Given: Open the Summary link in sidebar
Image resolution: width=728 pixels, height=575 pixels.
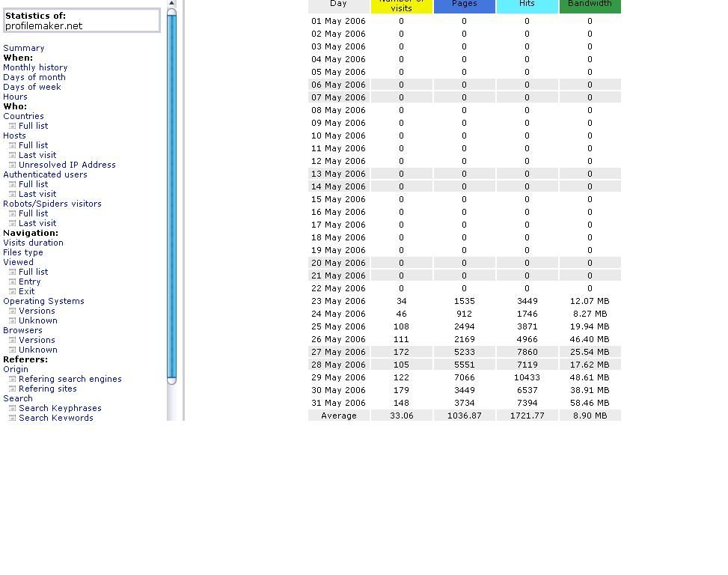Looking at the screenshot, I should 24,48.
